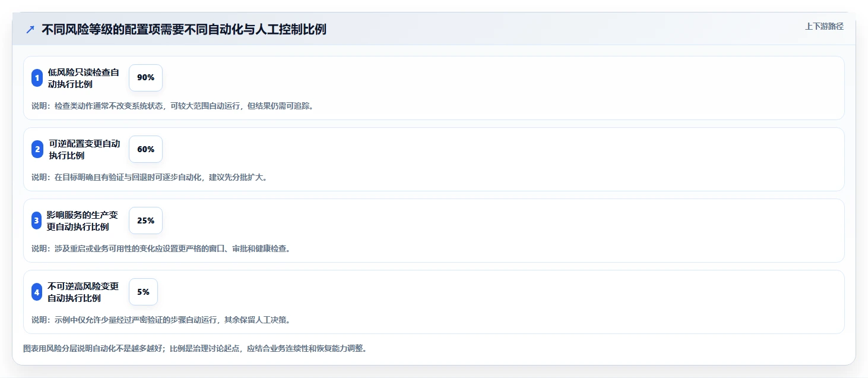Click the 5% value pill
The width and height of the screenshot is (868, 378).
[143, 292]
